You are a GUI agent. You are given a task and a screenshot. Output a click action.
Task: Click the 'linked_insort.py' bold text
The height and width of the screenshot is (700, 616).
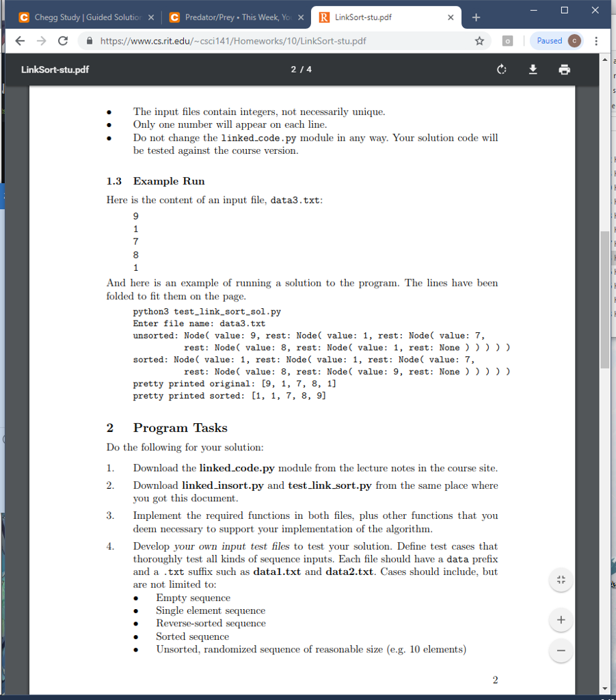223,486
